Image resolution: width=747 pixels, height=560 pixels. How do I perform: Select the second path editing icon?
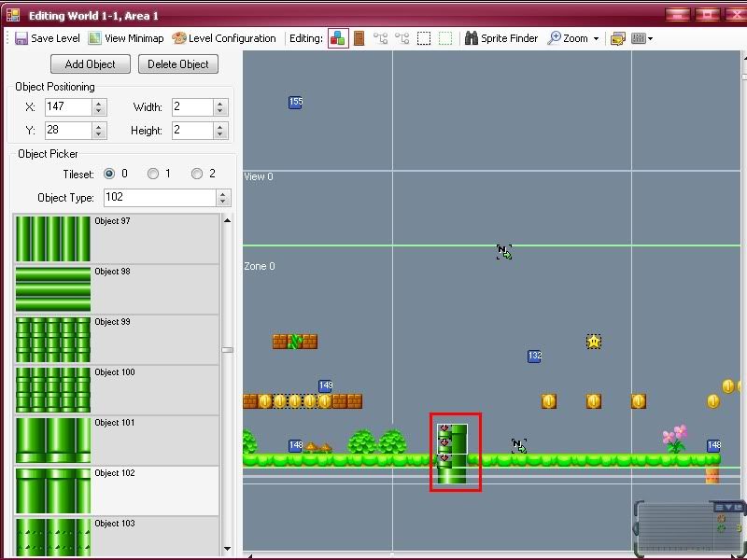coord(402,38)
